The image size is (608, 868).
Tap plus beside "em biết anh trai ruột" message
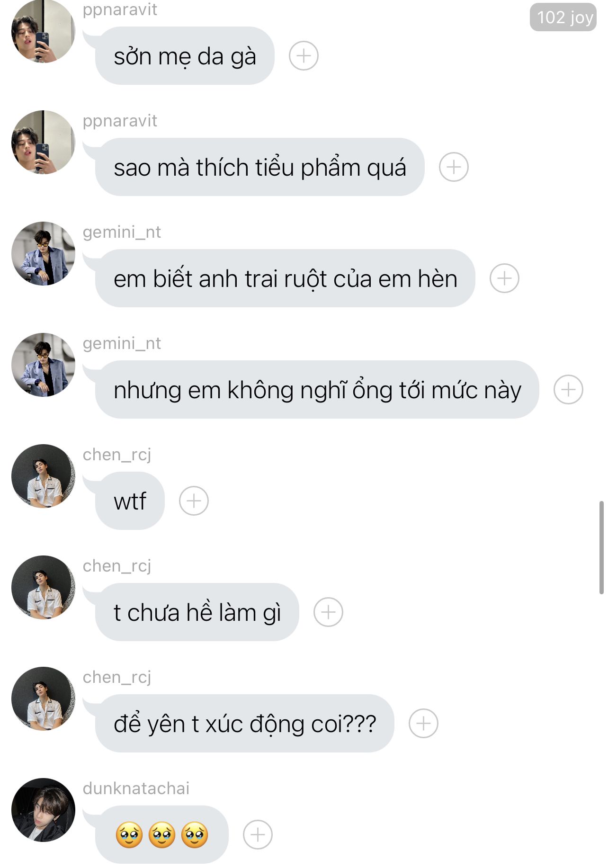(504, 278)
